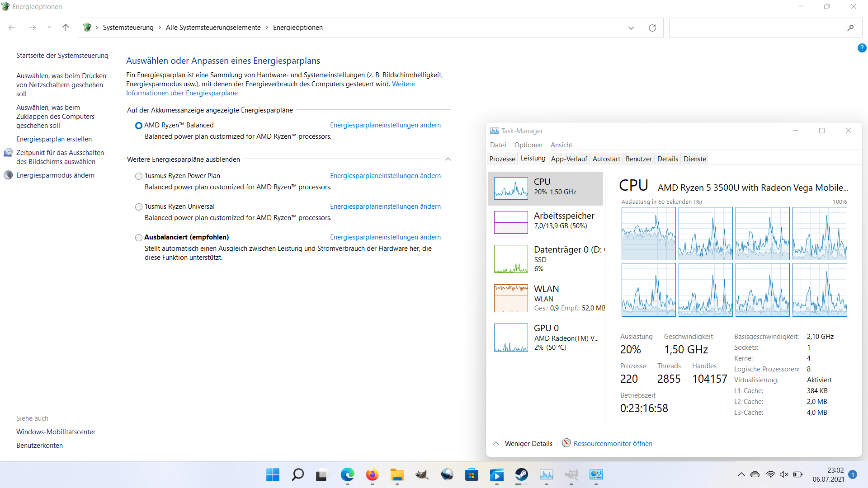
Task: Click the up-arrow navigation icon
Action: 66,28
